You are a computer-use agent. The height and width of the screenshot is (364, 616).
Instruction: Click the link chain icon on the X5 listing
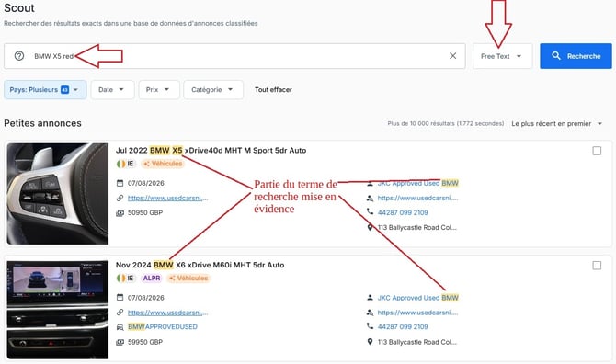tap(120, 198)
